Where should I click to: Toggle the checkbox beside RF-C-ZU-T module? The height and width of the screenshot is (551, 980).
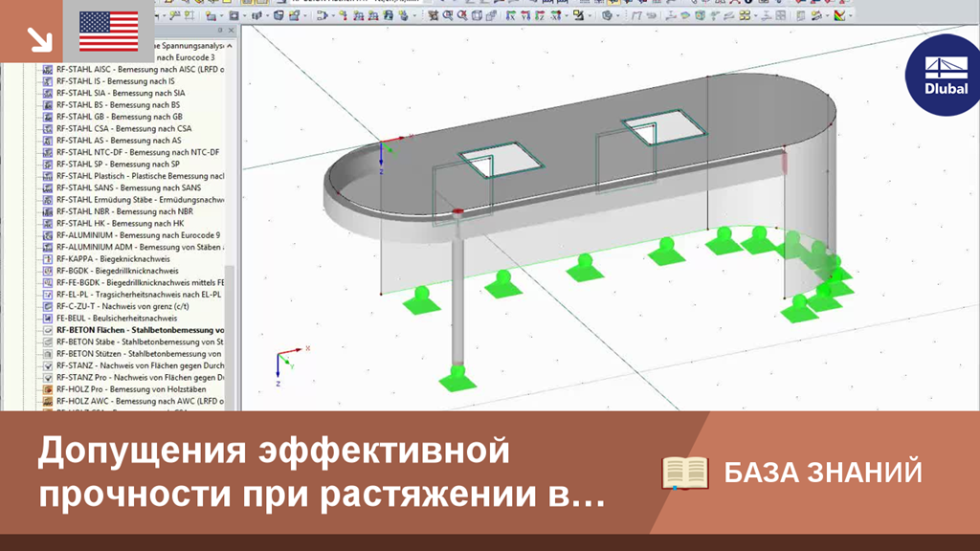[48, 306]
